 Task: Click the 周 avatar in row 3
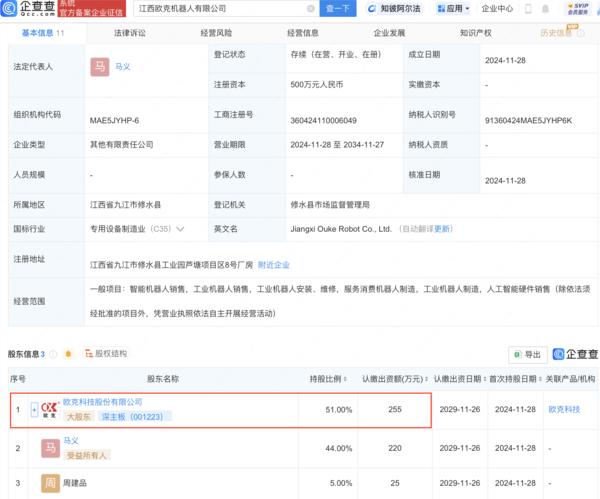click(51, 483)
